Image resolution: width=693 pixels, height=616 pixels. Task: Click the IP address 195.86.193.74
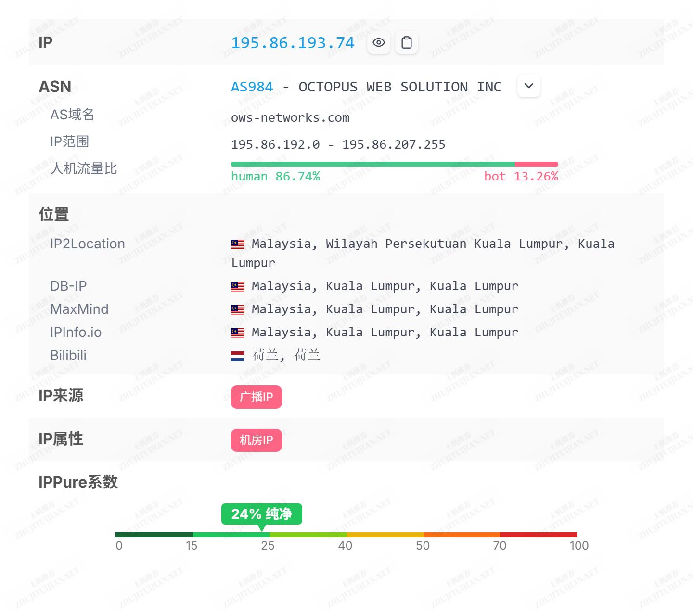(x=293, y=43)
